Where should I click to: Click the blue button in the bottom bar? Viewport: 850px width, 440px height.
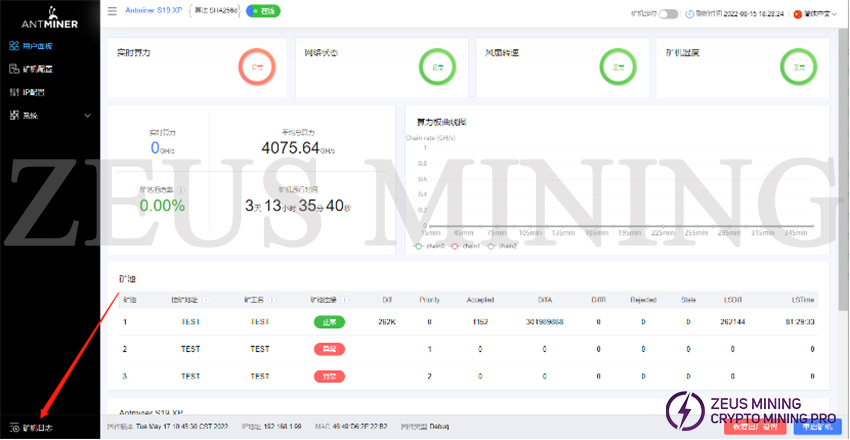816,426
